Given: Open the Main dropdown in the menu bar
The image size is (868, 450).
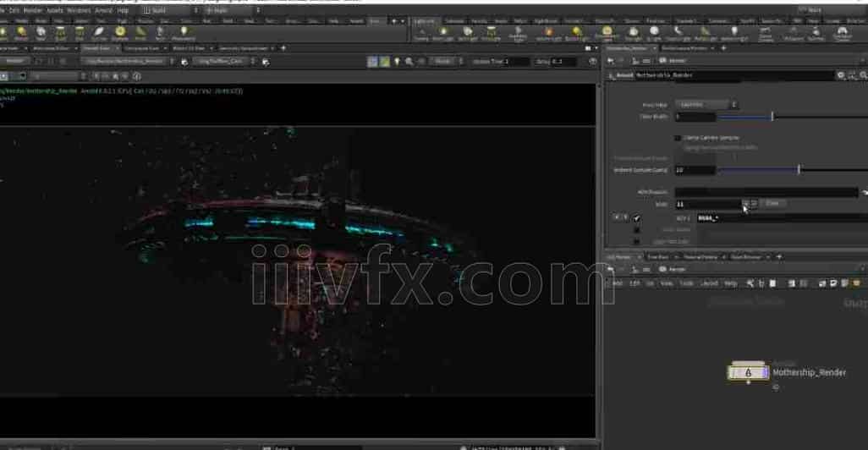Looking at the screenshot, I should click(232, 10).
